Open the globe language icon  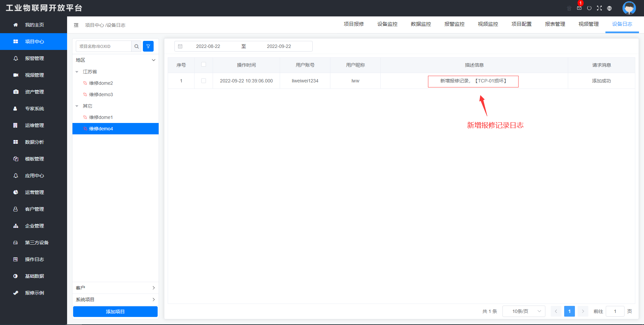point(609,8)
